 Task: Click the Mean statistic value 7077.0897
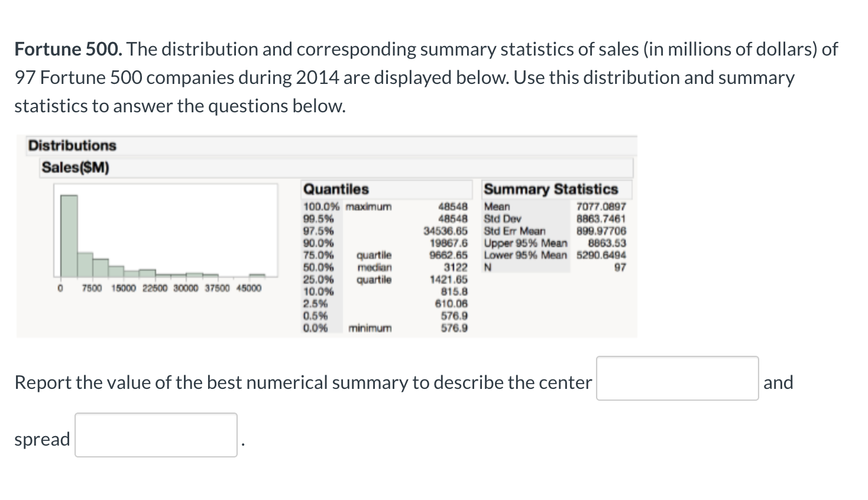pyautogui.click(x=600, y=207)
